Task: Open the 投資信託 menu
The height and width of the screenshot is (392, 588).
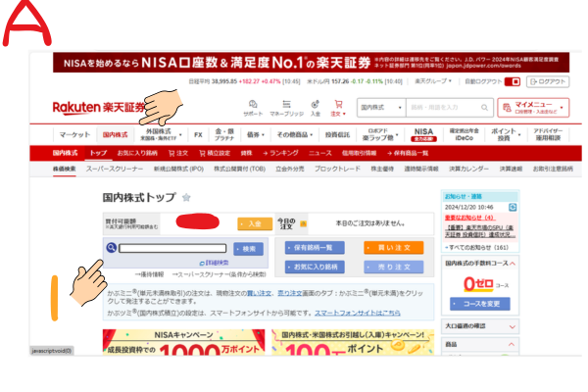Action: [x=337, y=134]
